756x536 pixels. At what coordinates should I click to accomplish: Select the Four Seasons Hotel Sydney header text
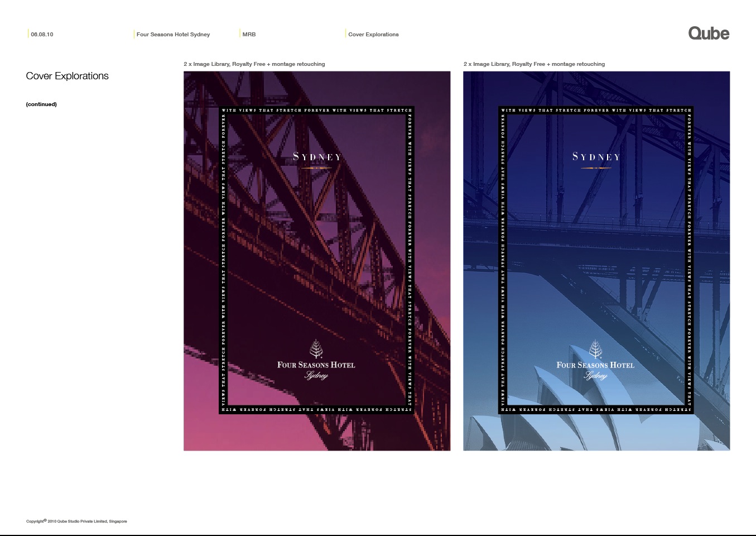(173, 35)
